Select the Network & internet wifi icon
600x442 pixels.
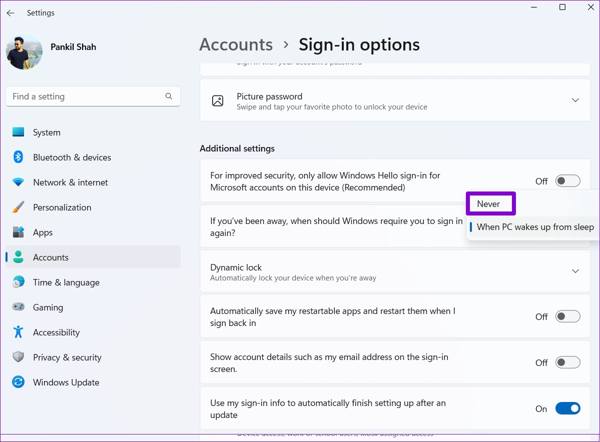pyautogui.click(x=18, y=182)
